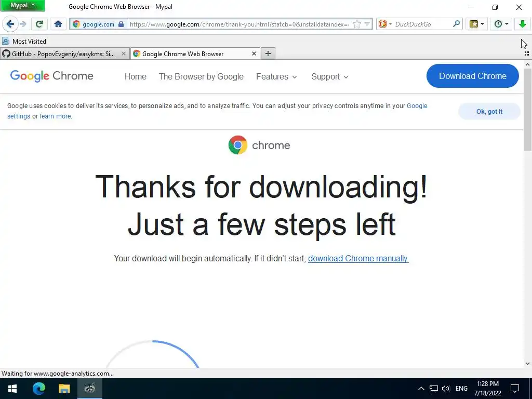The width and height of the screenshot is (532, 399).
Task: Open the home page via house icon
Action: coord(58,24)
